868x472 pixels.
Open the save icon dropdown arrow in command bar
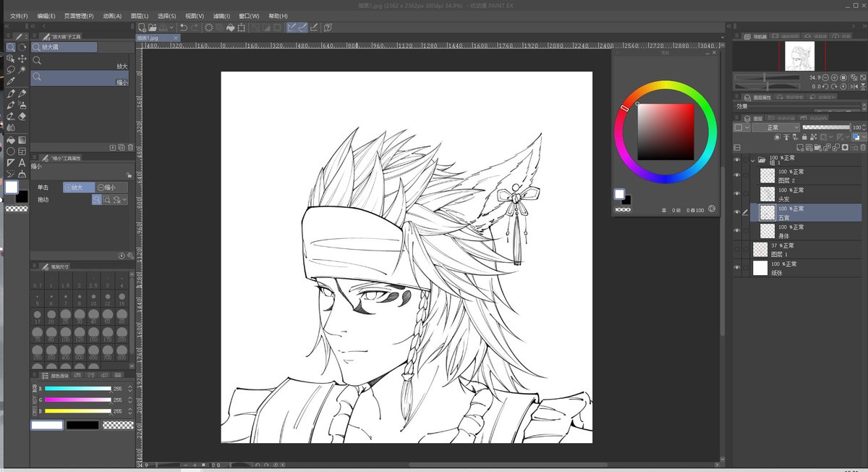171,28
